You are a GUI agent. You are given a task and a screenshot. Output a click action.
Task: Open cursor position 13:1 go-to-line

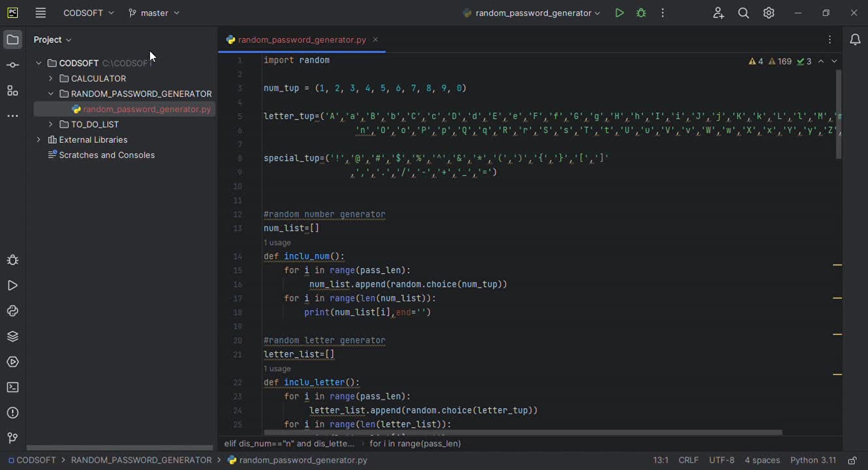tap(660, 460)
